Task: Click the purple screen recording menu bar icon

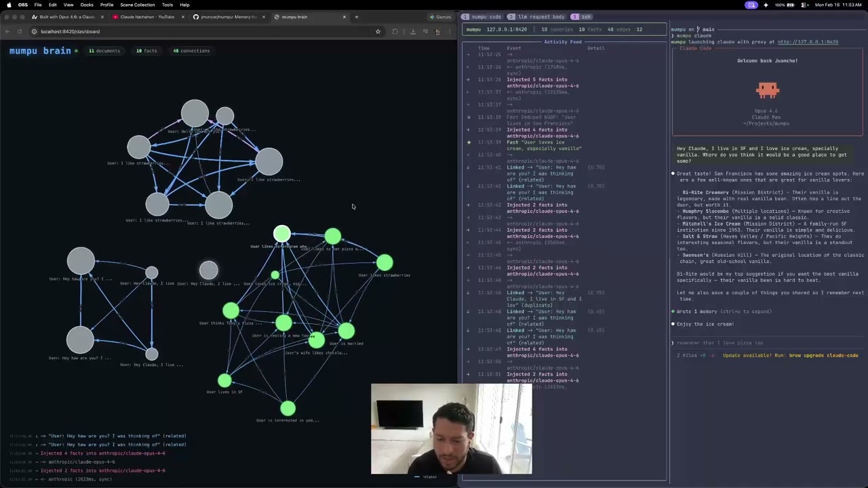Action: pos(751,5)
